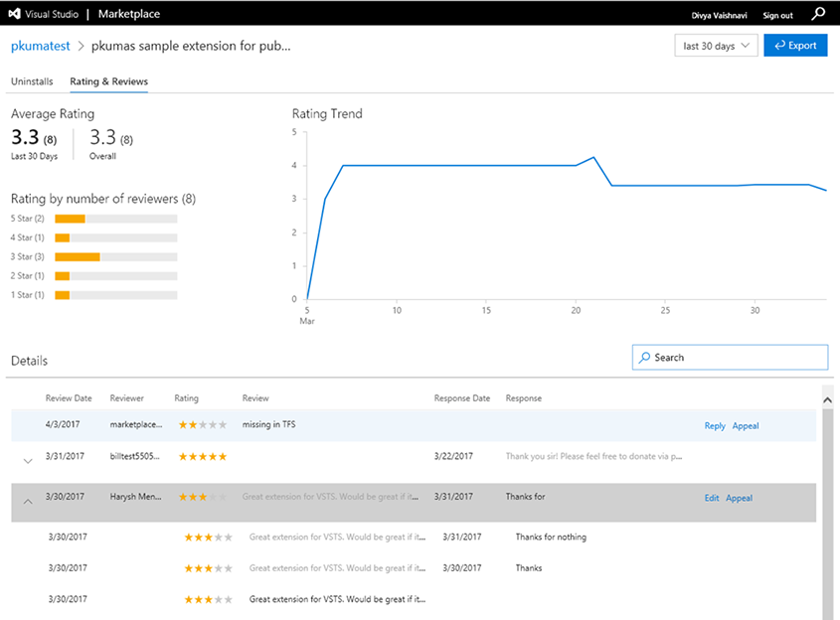This screenshot has height=620, width=840.
Task: Click the 3 Star rating bar
Action: (x=115, y=257)
